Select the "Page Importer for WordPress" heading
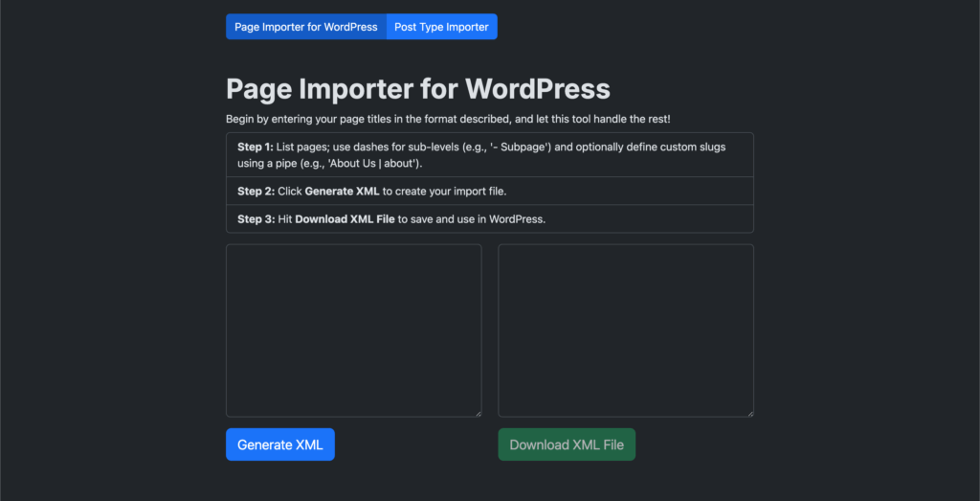This screenshot has width=980, height=501. (418, 89)
